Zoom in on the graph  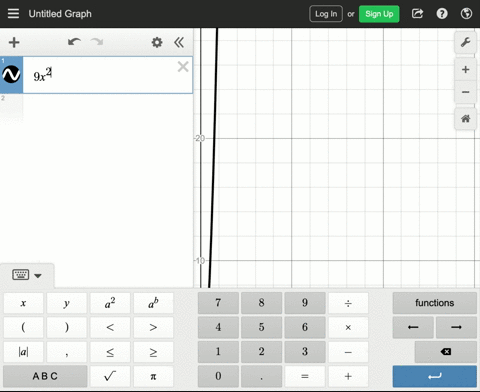pos(465,69)
